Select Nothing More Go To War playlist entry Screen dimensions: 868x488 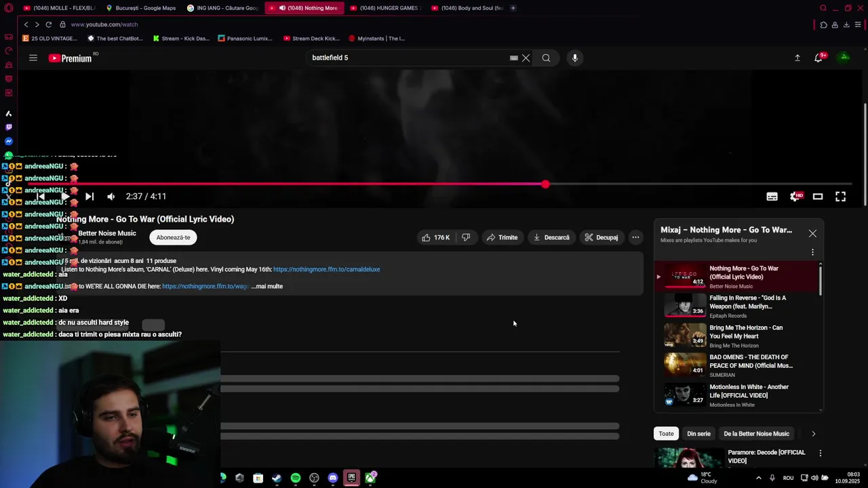click(736, 277)
